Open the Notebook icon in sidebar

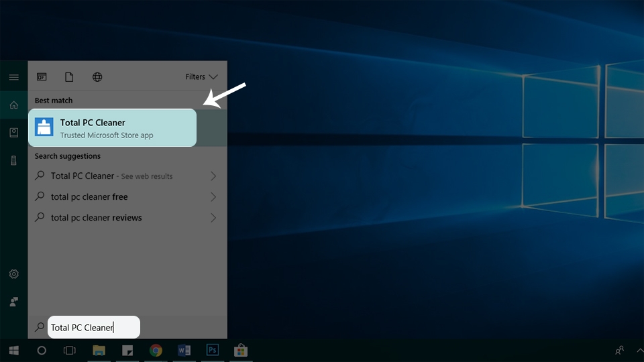click(x=13, y=133)
